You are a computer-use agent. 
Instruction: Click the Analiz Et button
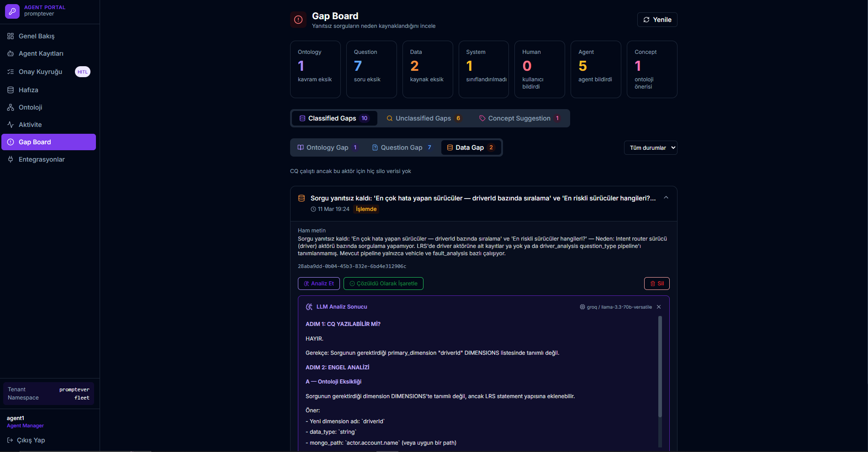pos(319,284)
